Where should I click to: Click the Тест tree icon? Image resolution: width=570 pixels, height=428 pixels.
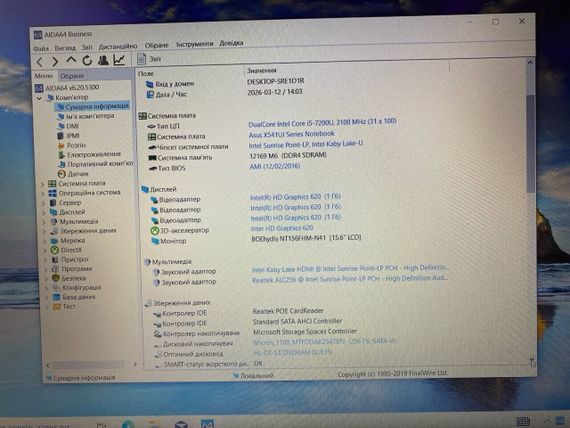point(57,307)
